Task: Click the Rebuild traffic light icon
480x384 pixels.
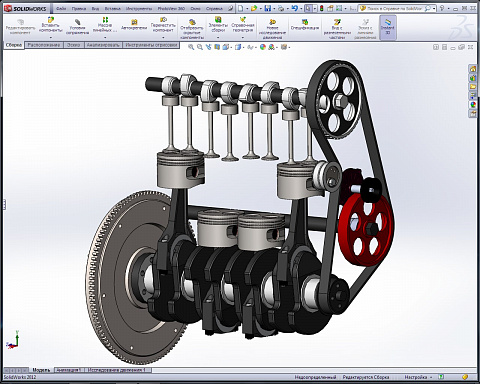Action: [x=322, y=8]
